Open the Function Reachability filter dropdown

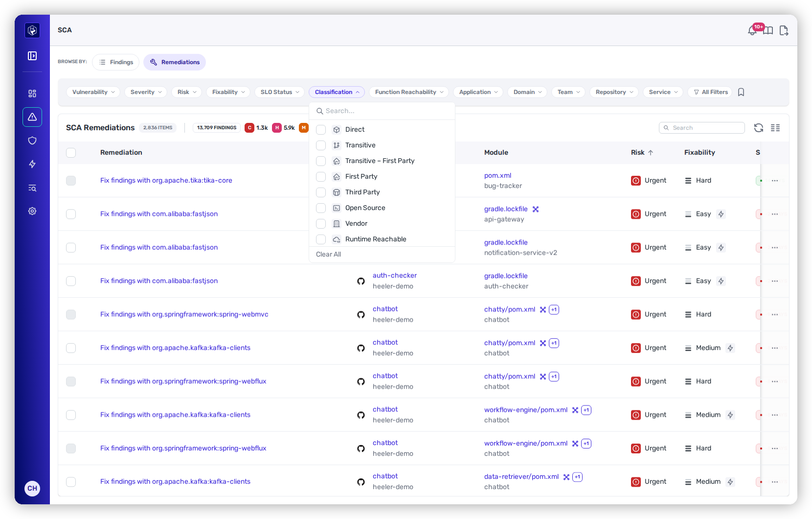409,92
